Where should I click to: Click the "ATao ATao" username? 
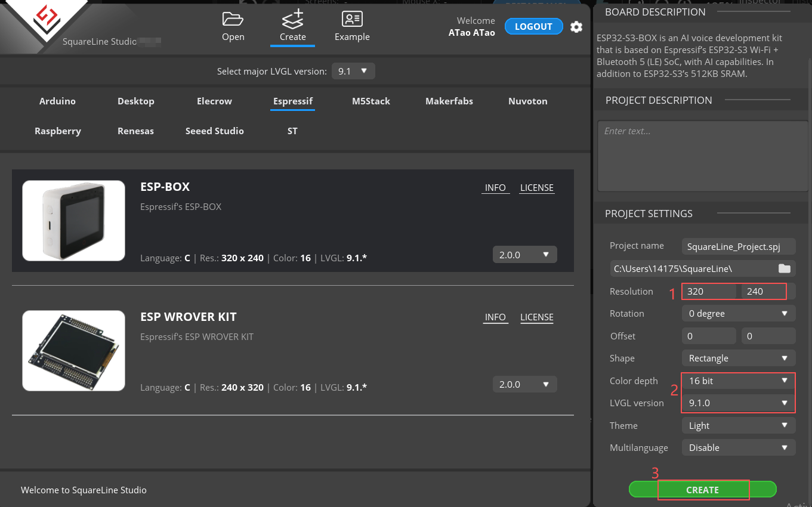472,33
